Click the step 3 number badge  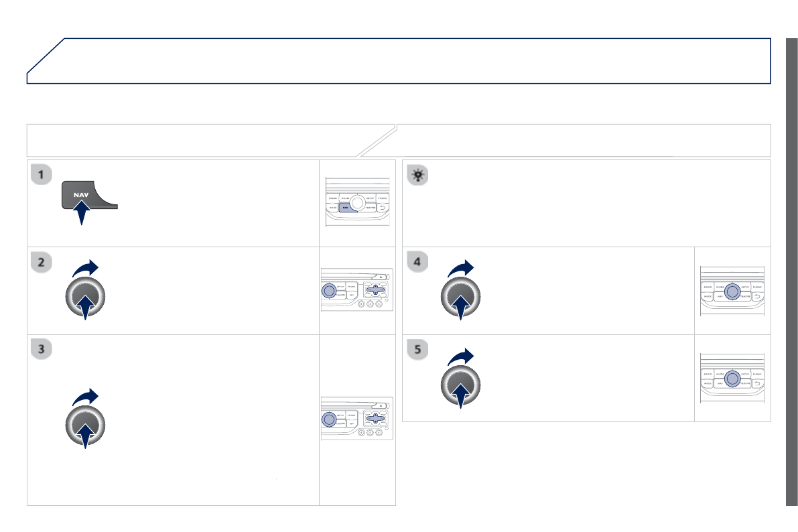tap(42, 350)
